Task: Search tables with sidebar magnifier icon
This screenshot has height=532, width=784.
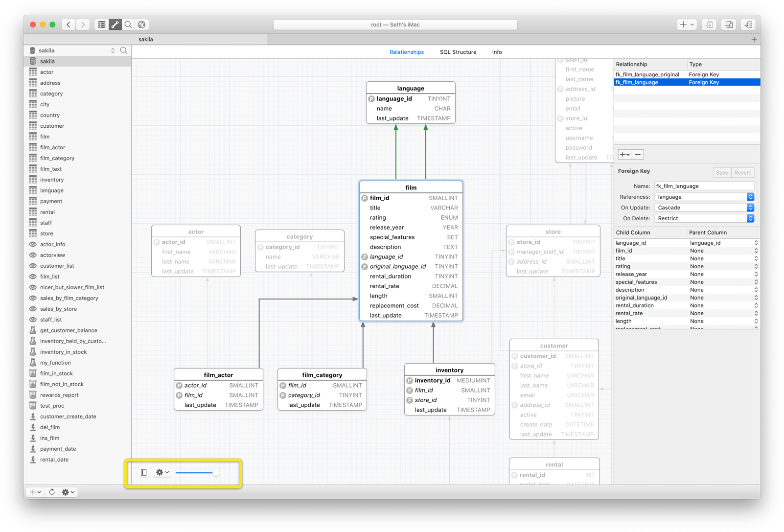Action: (x=124, y=50)
